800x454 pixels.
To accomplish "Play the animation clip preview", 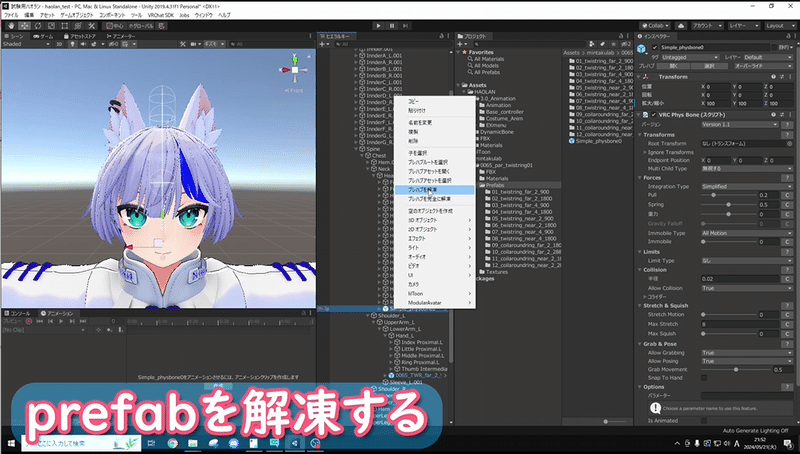I will pyautogui.click(x=61, y=321).
